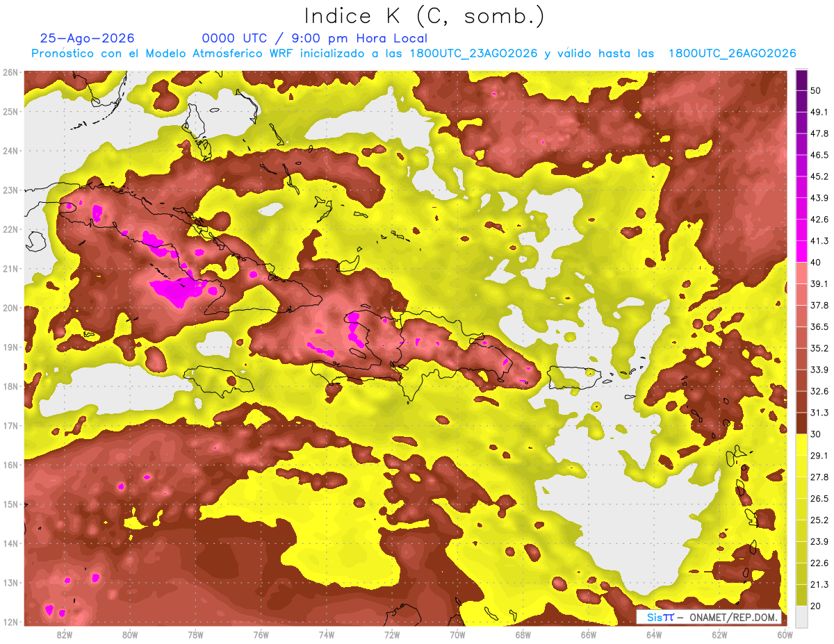Select the bright yellow colorbar segment between 29.1 and 30

[x=801, y=445]
